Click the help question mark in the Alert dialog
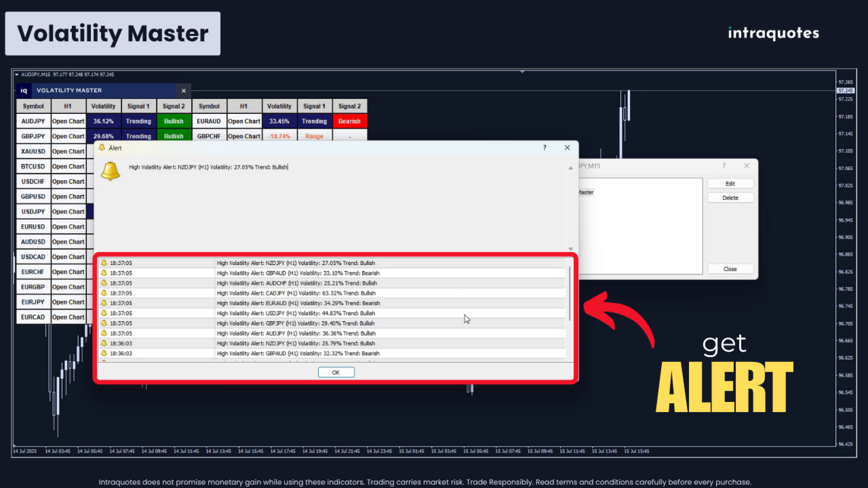868x488 pixels. point(545,147)
